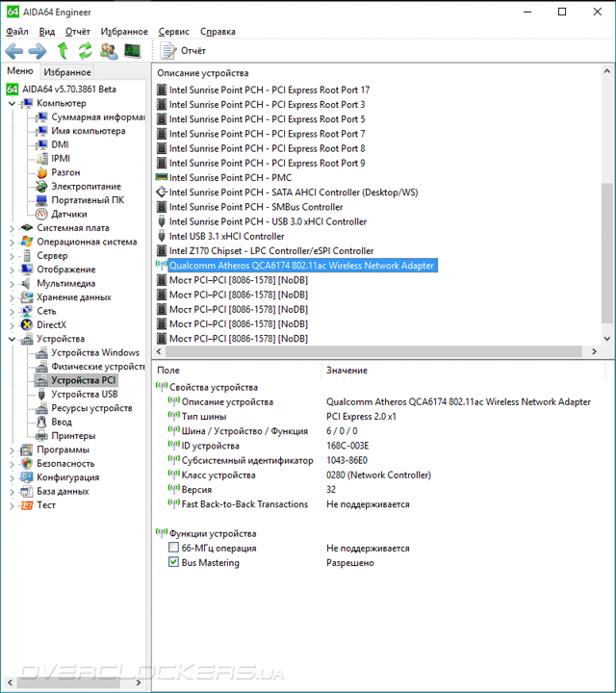Click the ID устройства value 168C-003E
The width and height of the screenshot is (616, 693).
pyautogui.click(x=347, y=446)
